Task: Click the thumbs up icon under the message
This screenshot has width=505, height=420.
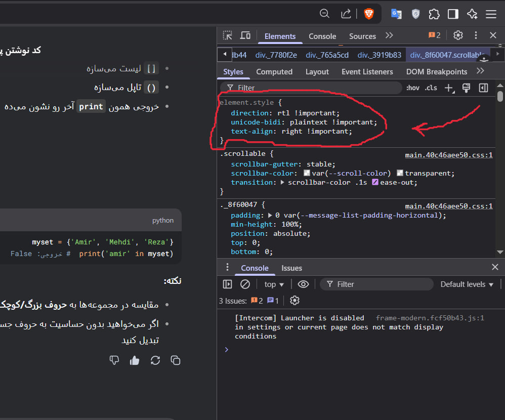Action: [x=135, y=360]
